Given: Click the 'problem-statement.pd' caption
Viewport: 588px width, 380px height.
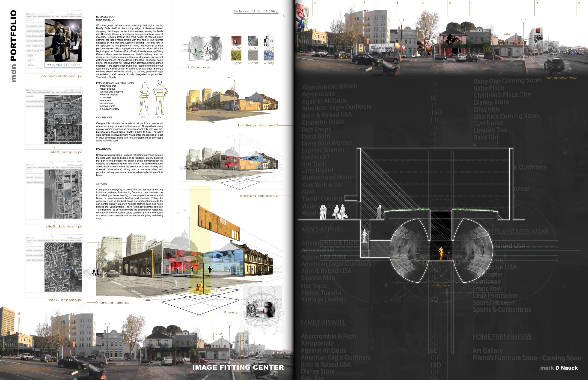Looking at the screenshot, I should tap(62, 76).
